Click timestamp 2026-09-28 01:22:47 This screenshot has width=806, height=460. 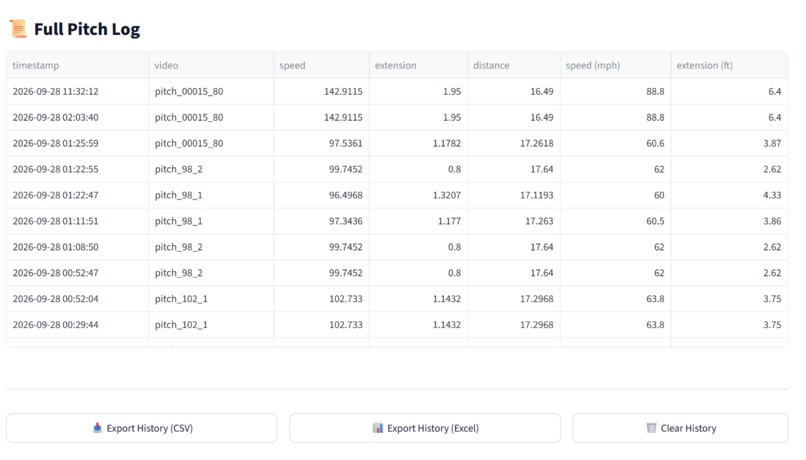[x=56, y=195]
